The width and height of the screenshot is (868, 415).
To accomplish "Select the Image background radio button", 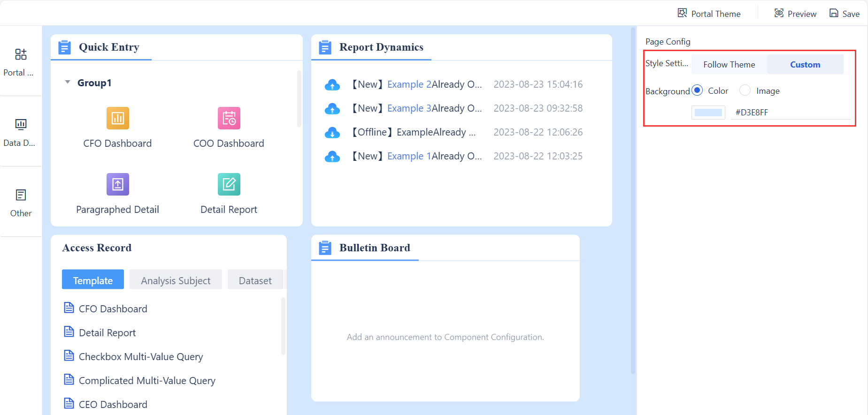I will 745,90.
